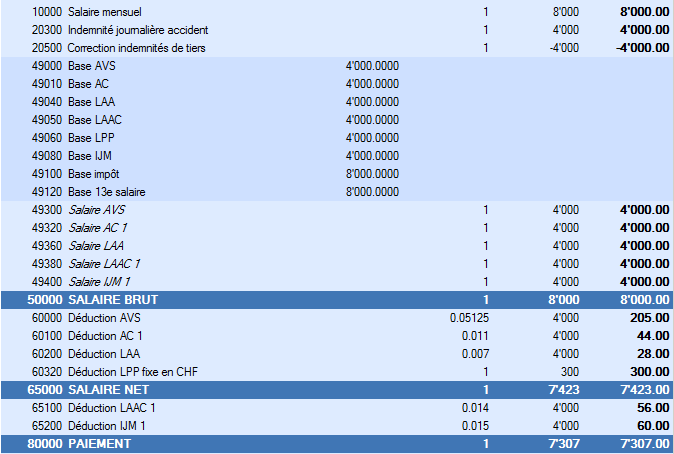Click the 60000 Déduction AVS row
Viewport: 674px width, 454px height.
[337, 318]
